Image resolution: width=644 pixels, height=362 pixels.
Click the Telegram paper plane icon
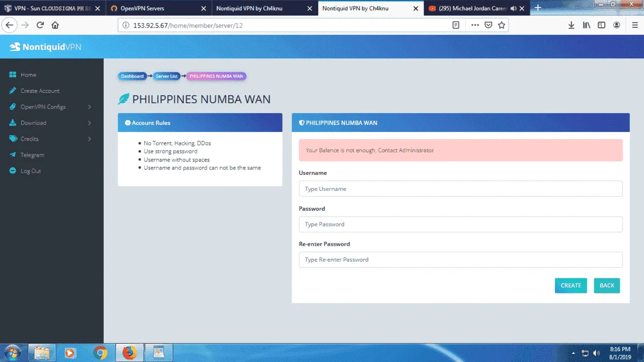(13, 156)
